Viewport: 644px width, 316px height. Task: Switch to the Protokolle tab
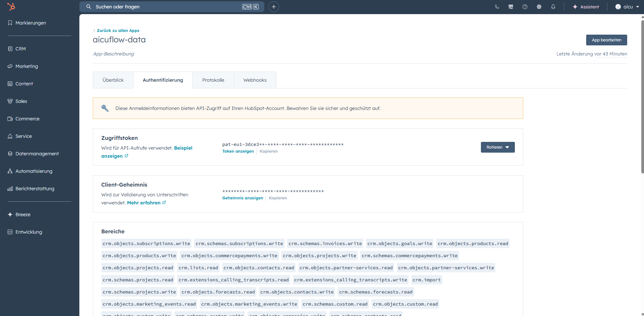point(213,80)
